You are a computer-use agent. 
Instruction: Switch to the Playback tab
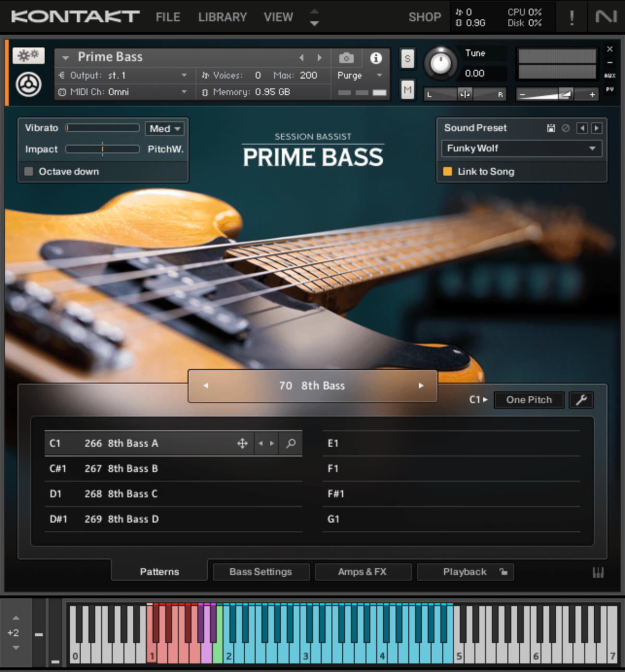pos(465,572)
